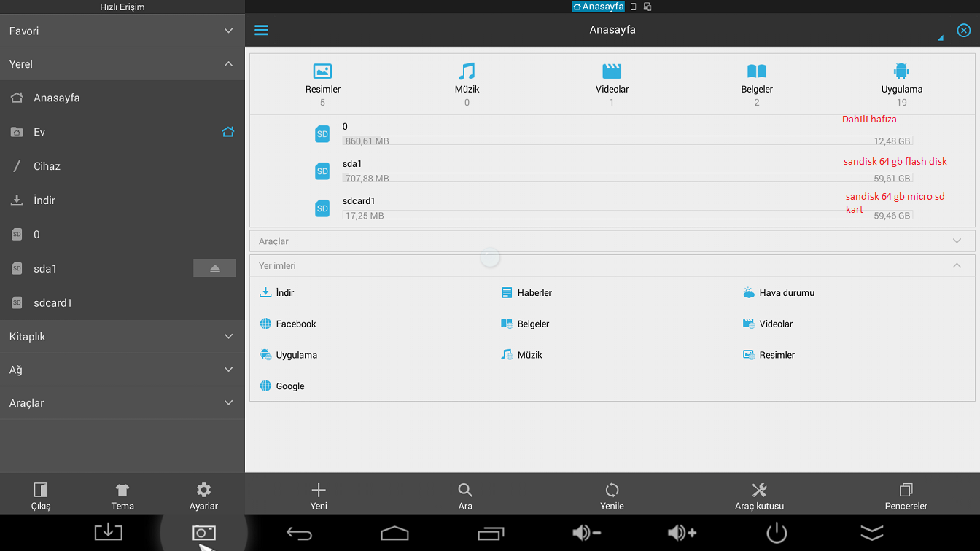Select sdcard1 in sidebar
The width and height of the screenshot is (980, 551).
point(122,303)
